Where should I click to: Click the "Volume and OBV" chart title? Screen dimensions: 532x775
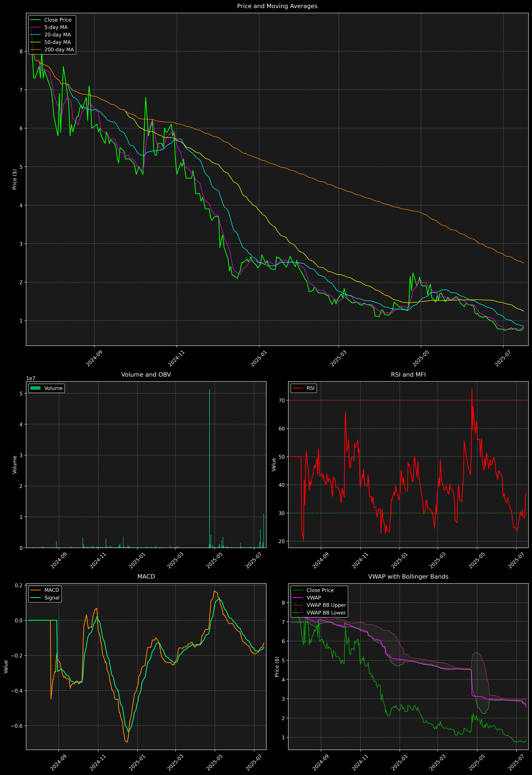(x=146, y=374)
